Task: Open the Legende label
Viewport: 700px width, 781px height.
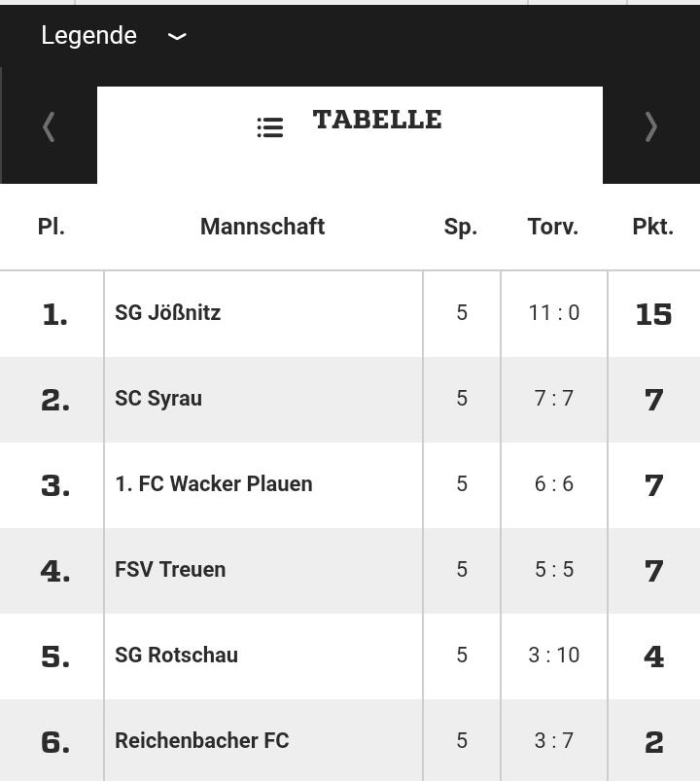Action: click(88, 36)
